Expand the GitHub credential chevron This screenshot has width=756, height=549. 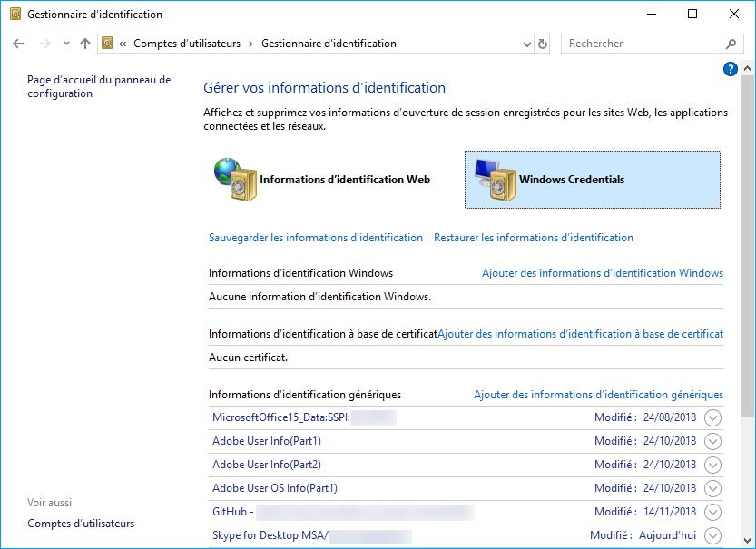712,512
